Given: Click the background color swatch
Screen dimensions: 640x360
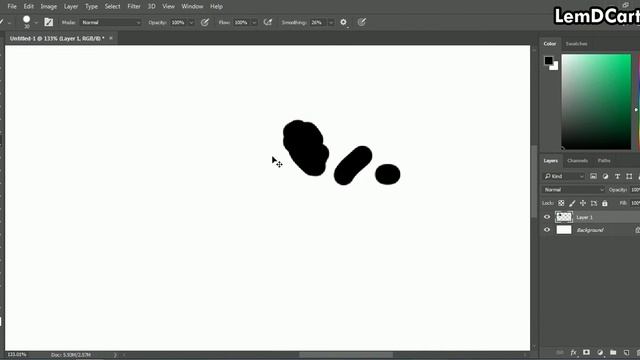Looking at the screenshot, I should (x=555, y=67).
